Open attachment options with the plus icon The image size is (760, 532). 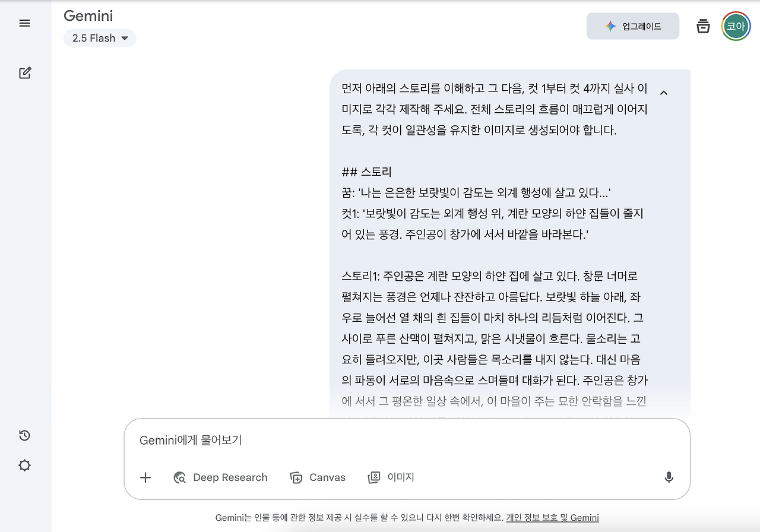click(145, 477)
